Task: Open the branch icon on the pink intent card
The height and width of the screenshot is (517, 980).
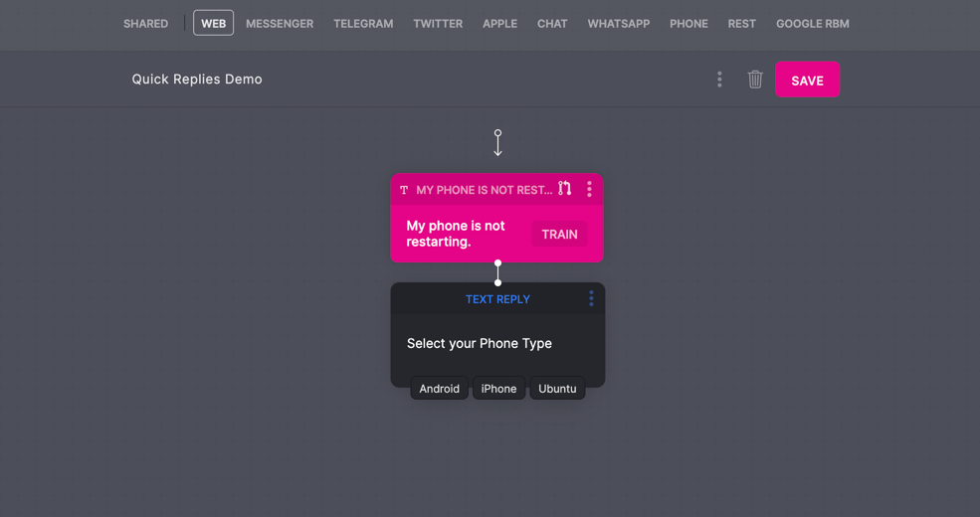Action: 565,189
